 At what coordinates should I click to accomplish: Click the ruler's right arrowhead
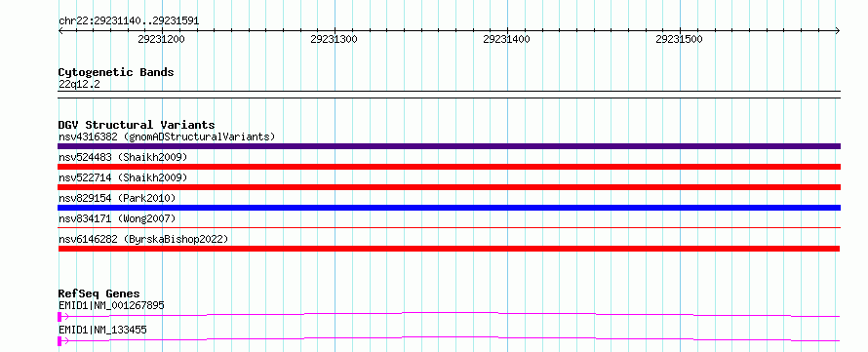[838, 31]
